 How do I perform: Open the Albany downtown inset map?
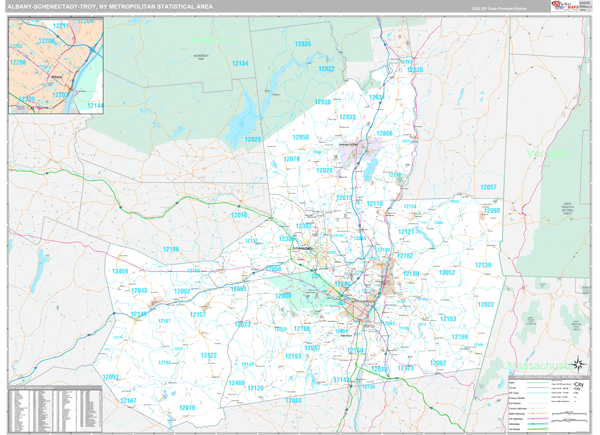(56, 65)
